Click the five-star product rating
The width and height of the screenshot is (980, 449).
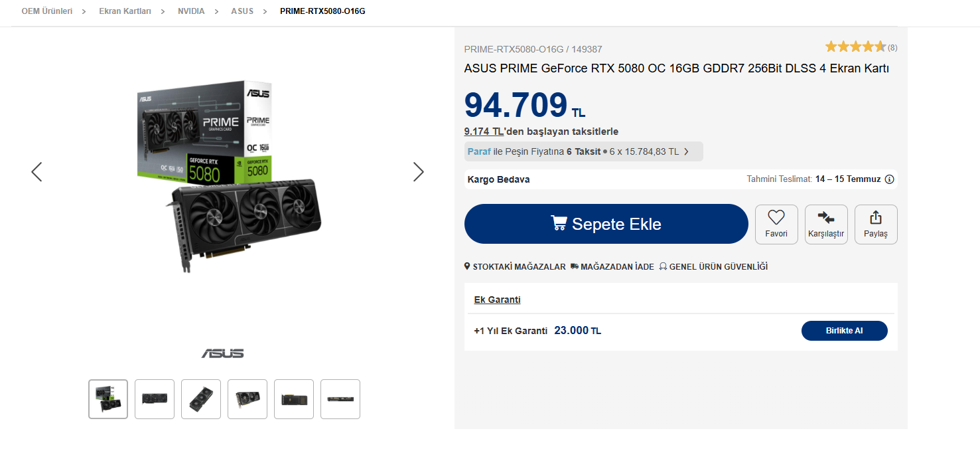(855, 46)
